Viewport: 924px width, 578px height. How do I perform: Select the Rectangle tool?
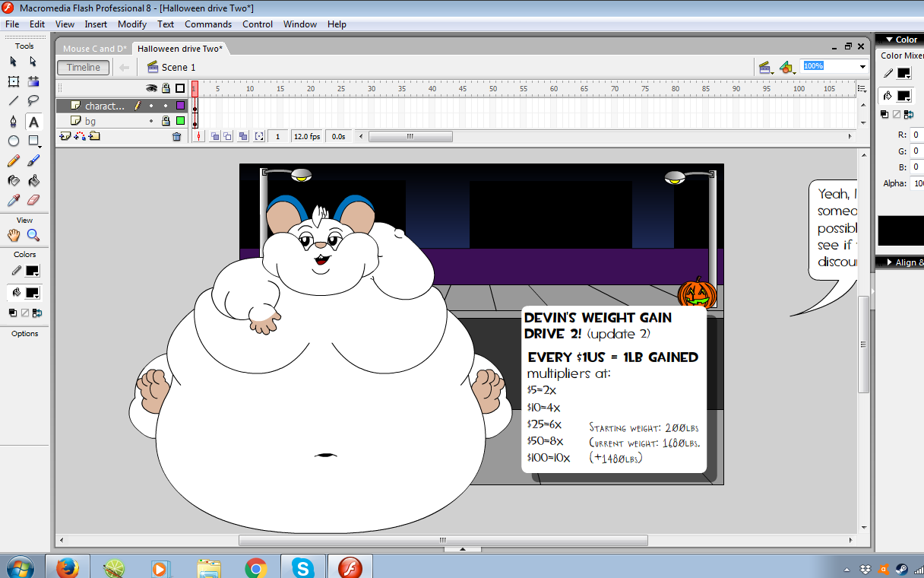click(x=33, y=141)
